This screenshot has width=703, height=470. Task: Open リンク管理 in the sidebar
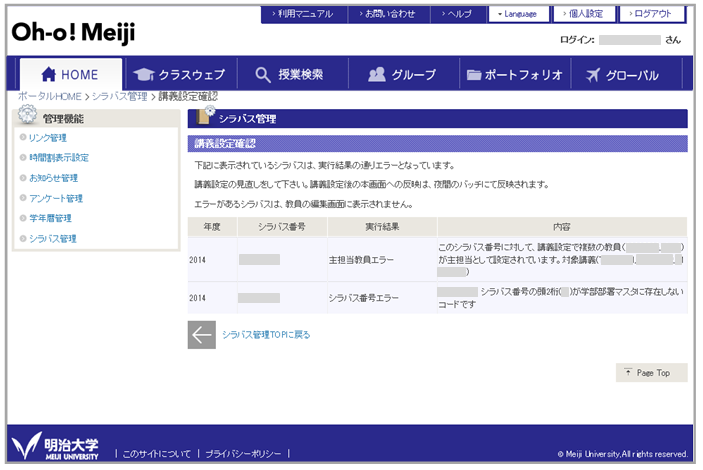tap(48, 138)
